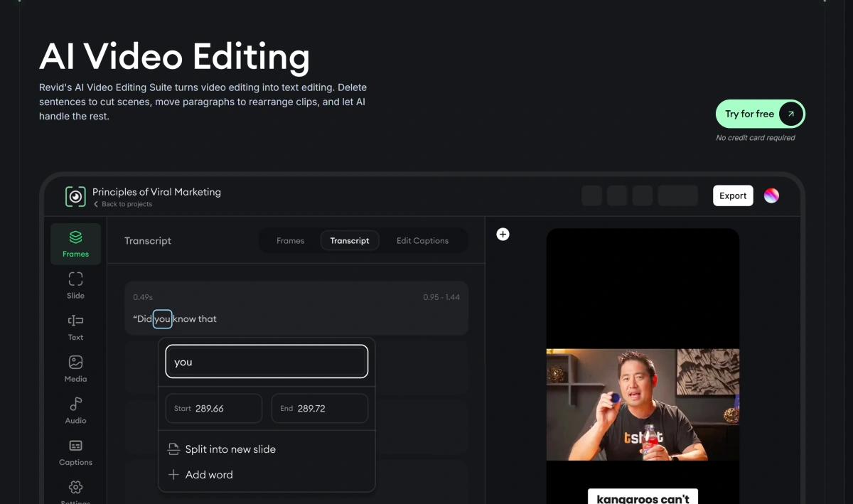853x504 pixels.
Task: Click the back chevron before Back to projects
Action: [96, 204]
